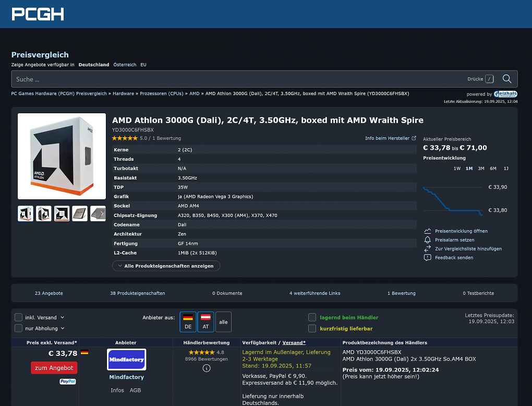Check lagernd beim Händler

tap(312, 317)
